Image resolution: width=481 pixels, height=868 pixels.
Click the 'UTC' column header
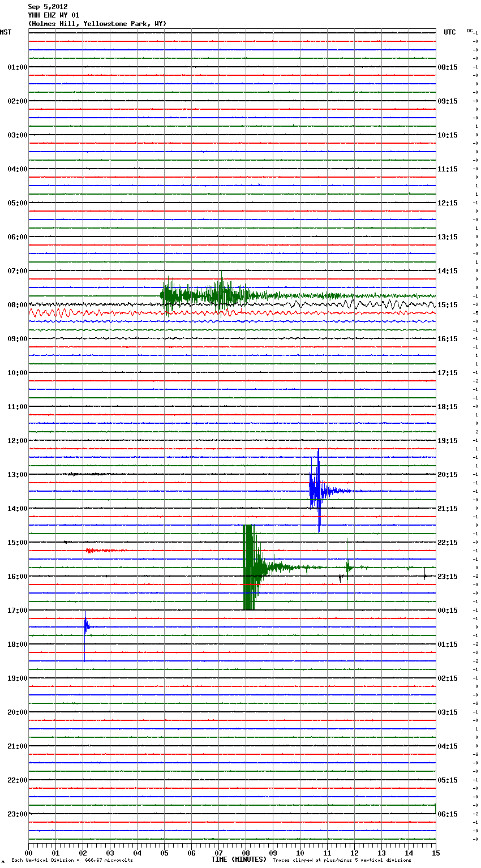[450, 32]
